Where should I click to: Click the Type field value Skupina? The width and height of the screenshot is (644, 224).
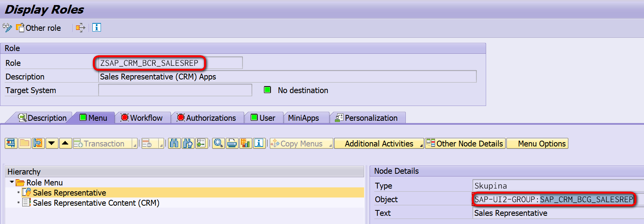pos(558,185)
